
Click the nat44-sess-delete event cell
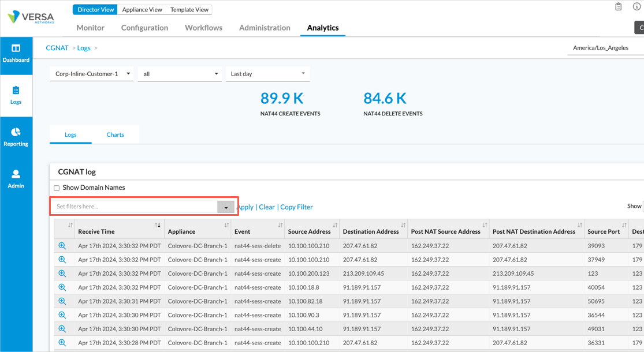pos(258,246)
